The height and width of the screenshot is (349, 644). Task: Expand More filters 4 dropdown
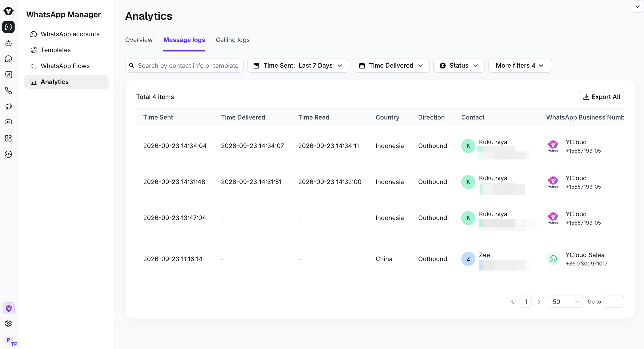(x=520, y=66)
